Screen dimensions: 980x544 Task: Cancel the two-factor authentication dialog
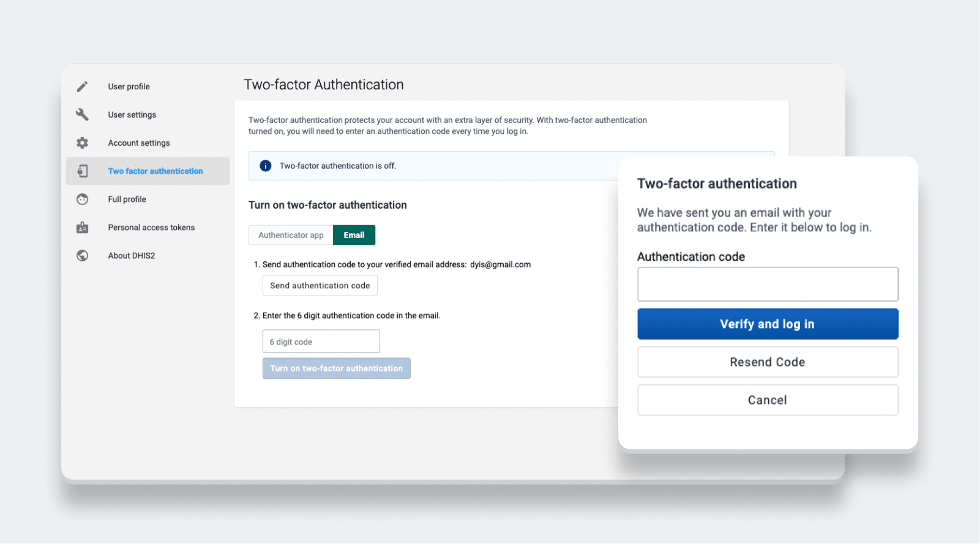[x=768, y=400]
